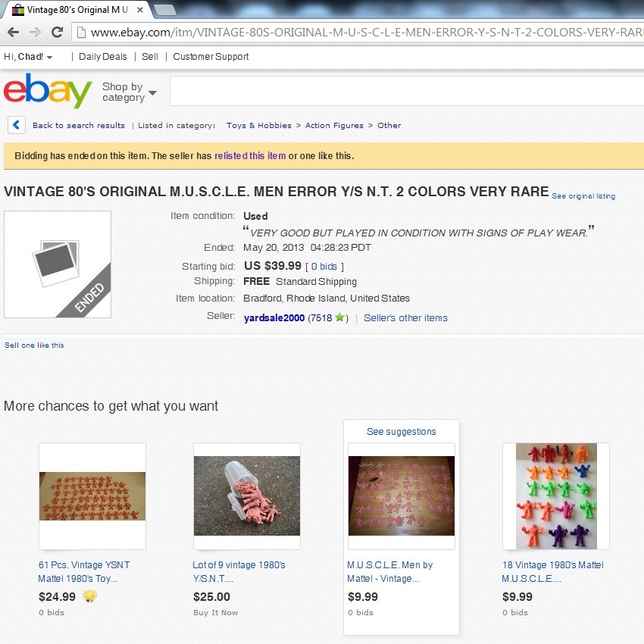
Task: Click the relisted this item link
Action: point(250,156)
